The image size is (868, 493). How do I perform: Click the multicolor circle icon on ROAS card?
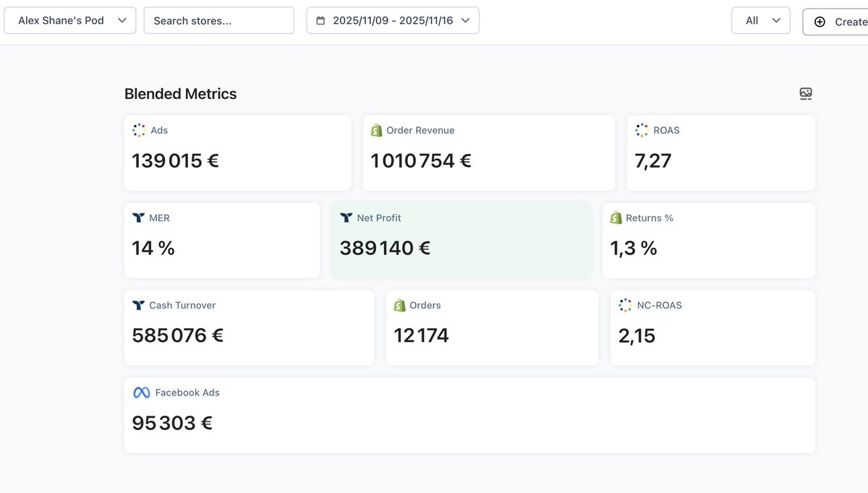click(642, 130)
